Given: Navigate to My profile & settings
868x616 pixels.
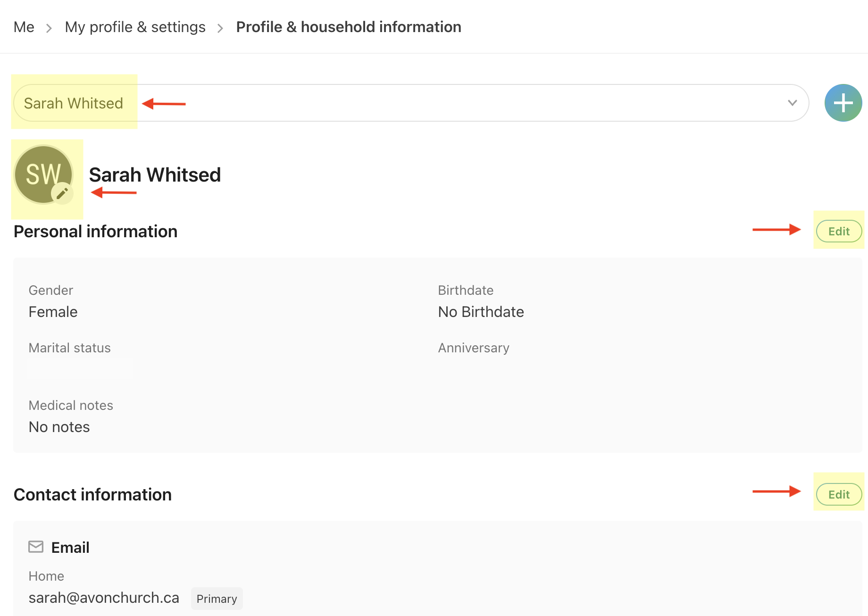Looking at the screenshot, I should click(135, 27).
